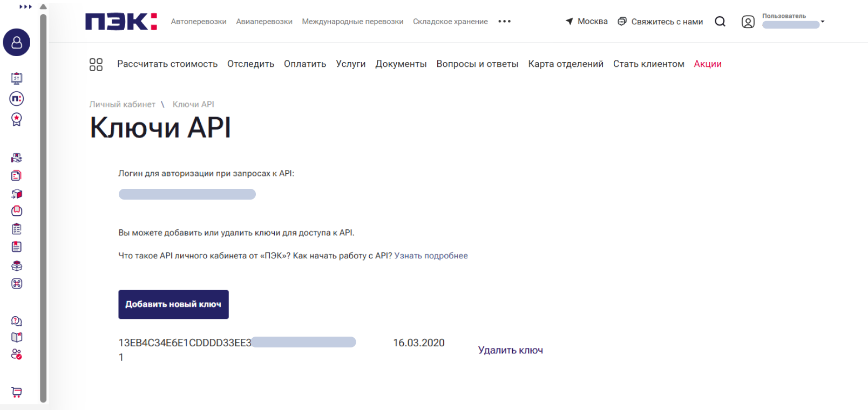Click the award ribbon star sidebar icon
This screenshot has height=410, width=868.
pos(17,119)
